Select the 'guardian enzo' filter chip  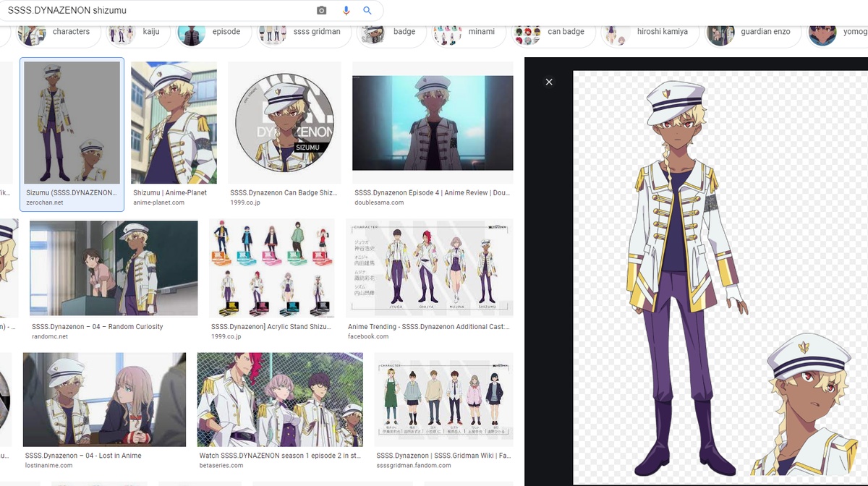click(752, 33)
